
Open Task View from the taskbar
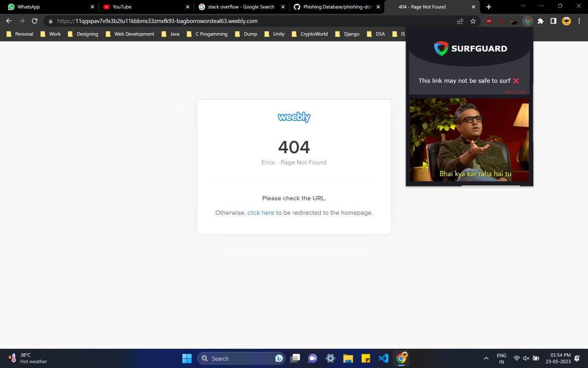pos(295,358)
